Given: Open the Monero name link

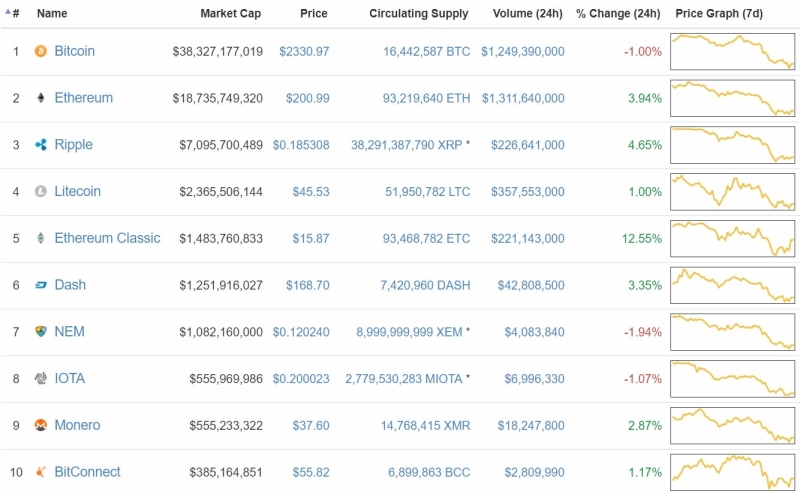Looking at the screenshot, I should tap(77, 425).
